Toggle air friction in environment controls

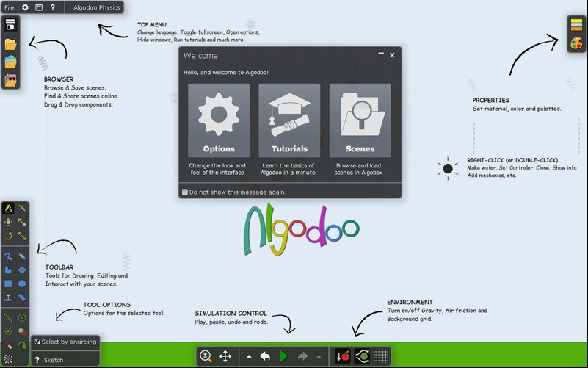pos(362,356)
